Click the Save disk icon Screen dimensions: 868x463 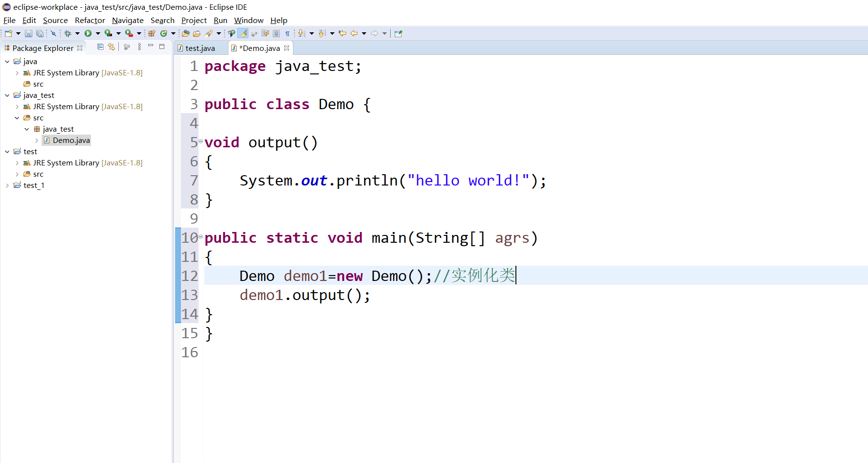click(x=28, y=33)
